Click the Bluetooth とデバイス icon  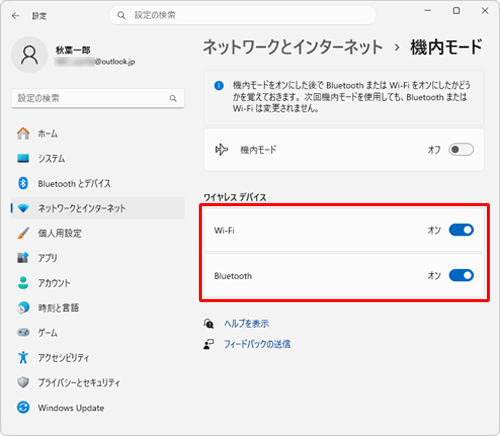[23, 183]
